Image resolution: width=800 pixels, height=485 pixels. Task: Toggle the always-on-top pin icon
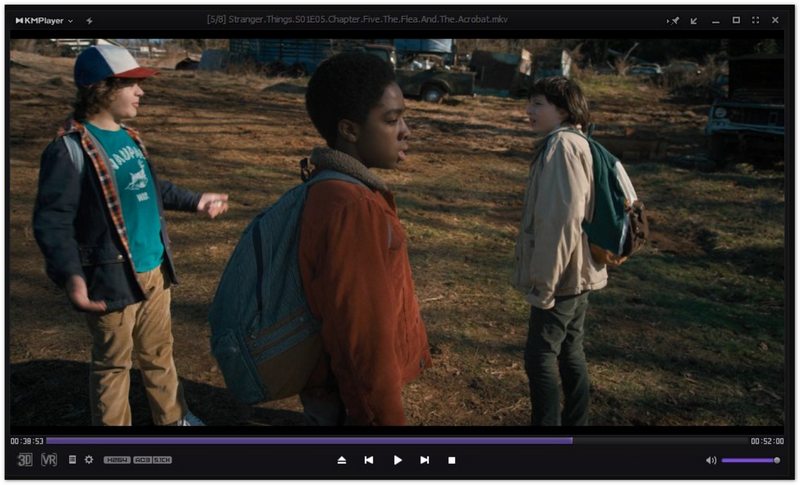pyautogui.click(x=673, y=21)
